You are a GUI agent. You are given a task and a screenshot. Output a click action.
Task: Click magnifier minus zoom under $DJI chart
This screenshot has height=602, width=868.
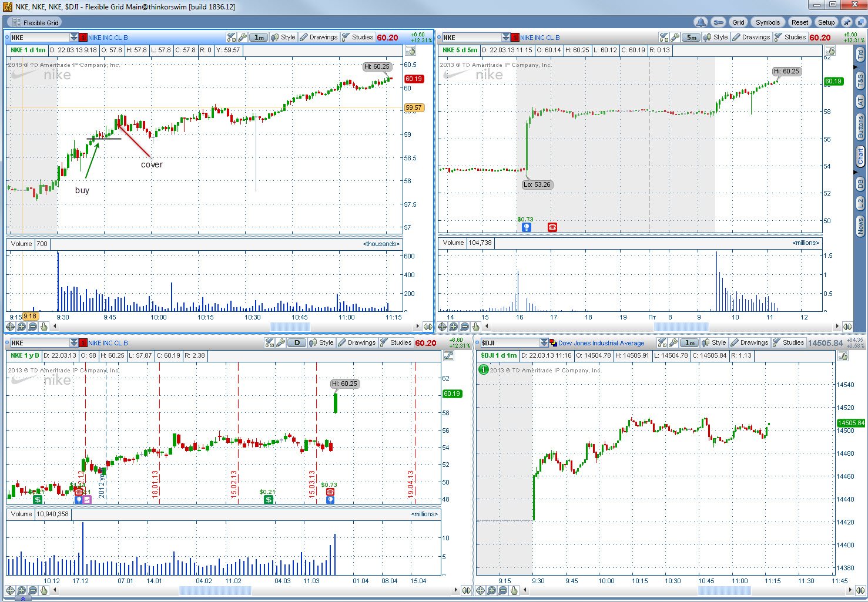point(503,590)
